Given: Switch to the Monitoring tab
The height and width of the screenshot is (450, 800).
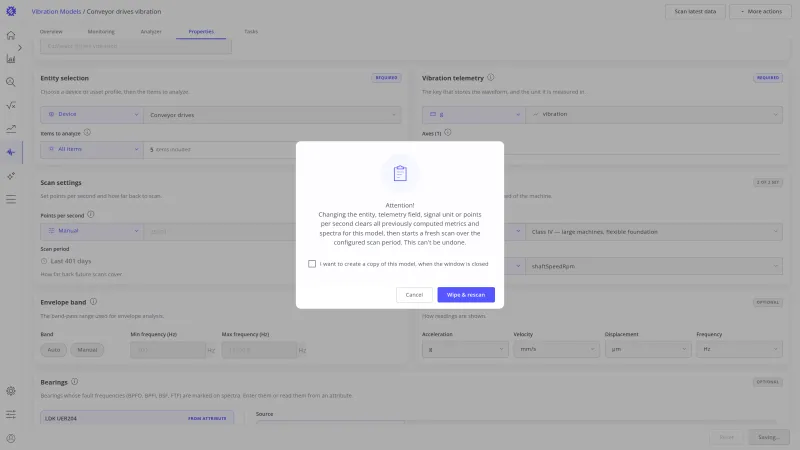Looking at the screenshot, I should point(101,32).
